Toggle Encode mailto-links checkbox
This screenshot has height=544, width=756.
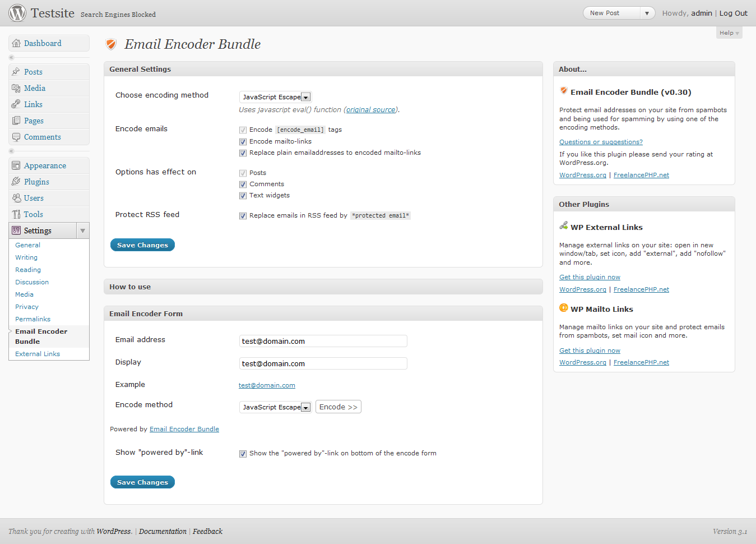[243, 142]
